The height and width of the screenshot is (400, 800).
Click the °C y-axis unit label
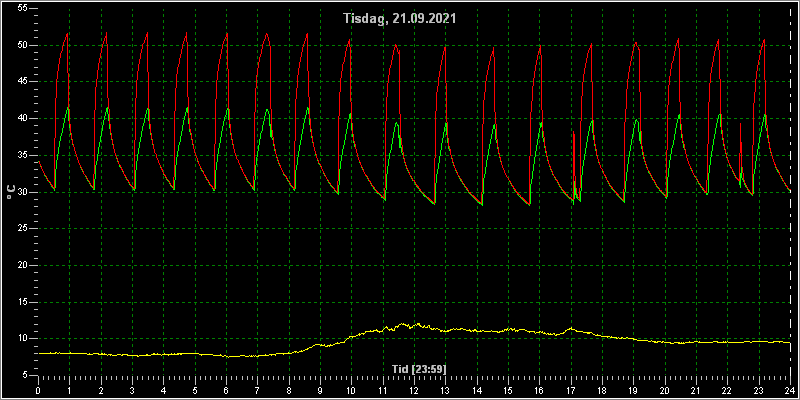click(11, 192)
